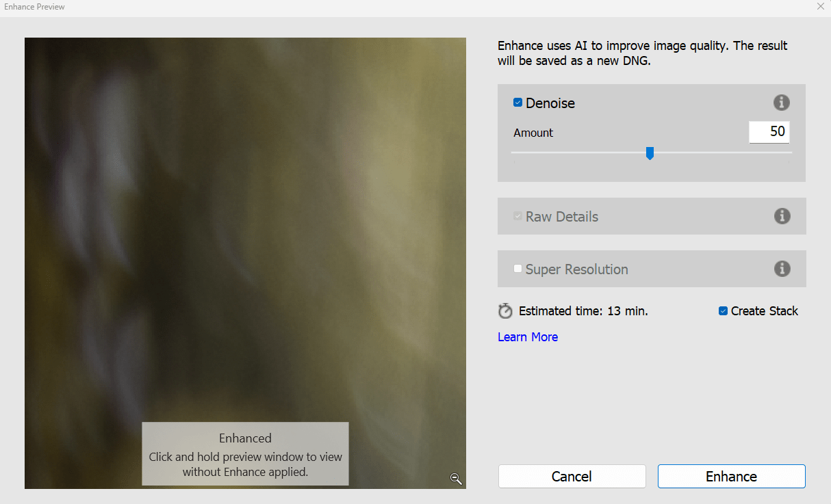831x504 pixels.
Task: Close the Enhance Preview dialog
Action: tap(820, 7)
